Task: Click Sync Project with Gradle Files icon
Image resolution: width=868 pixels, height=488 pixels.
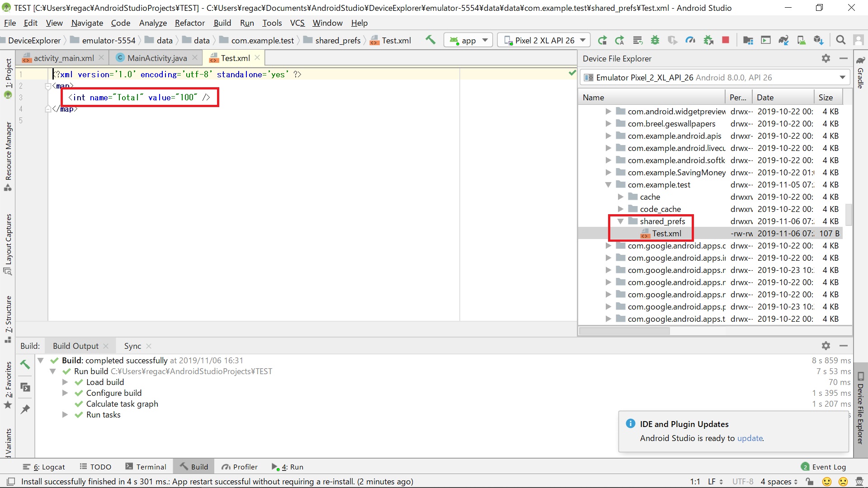Action: tap(783, 40)
